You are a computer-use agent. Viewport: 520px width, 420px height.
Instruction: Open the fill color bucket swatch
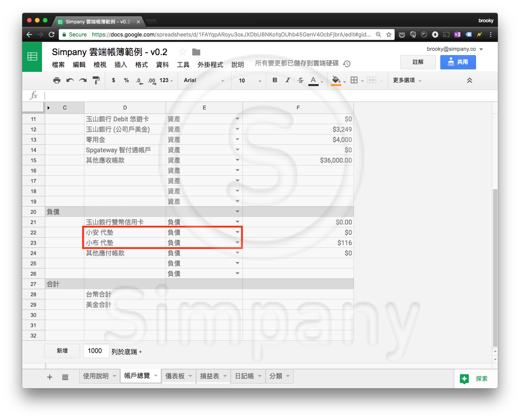[x=336, y=80]
